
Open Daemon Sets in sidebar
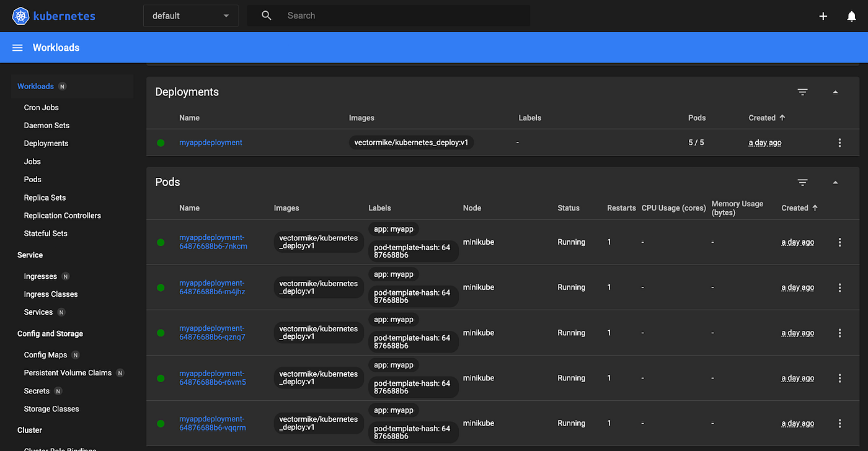click(x=47, y=125)
